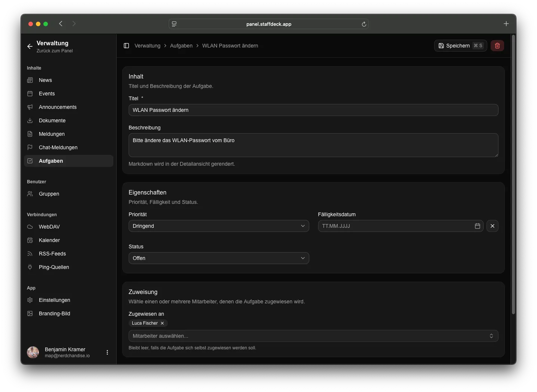This screenshot has width=537, height=392.
Task: Select Meldungen sidebar item
Action: tap(68, 134)
